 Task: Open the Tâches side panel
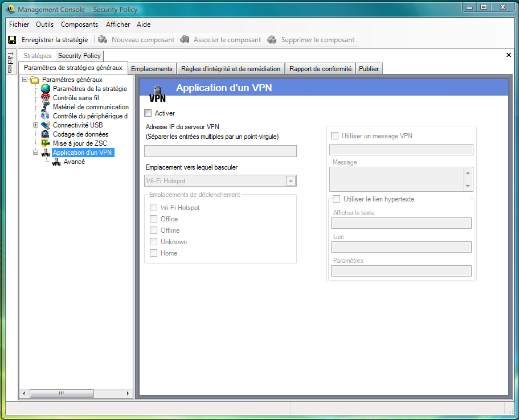[x=11, y=62]
